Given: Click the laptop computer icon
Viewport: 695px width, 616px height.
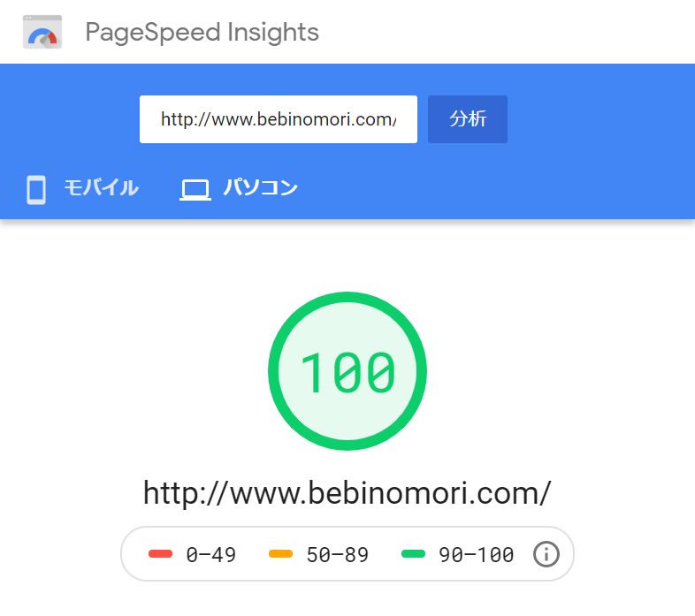Looking at the screenshot, I should click(x=195, y=190).
